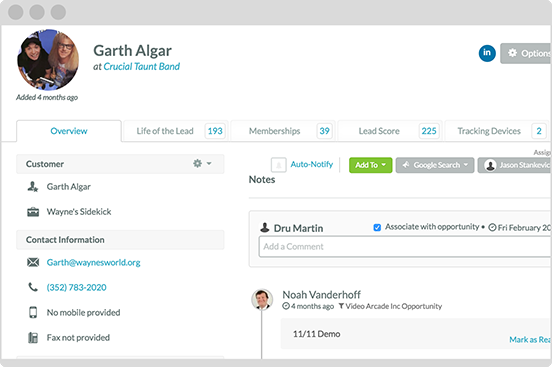
Task: Open the Google Search dropdown button
Action: (435, 165)
